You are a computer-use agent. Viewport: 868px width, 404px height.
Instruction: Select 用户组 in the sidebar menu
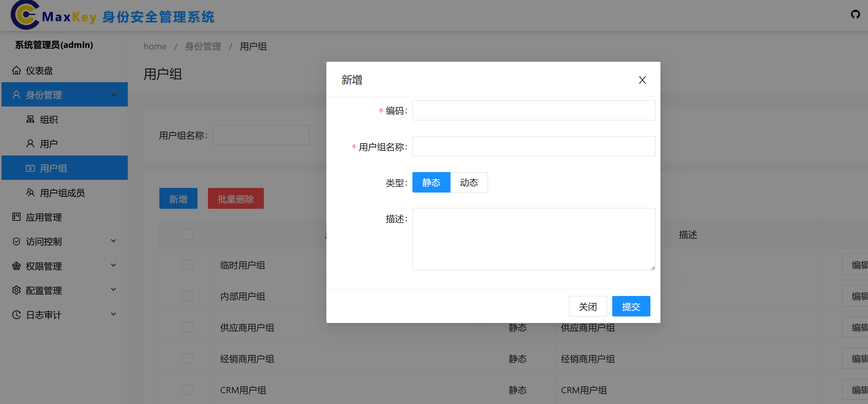[54, 168]
